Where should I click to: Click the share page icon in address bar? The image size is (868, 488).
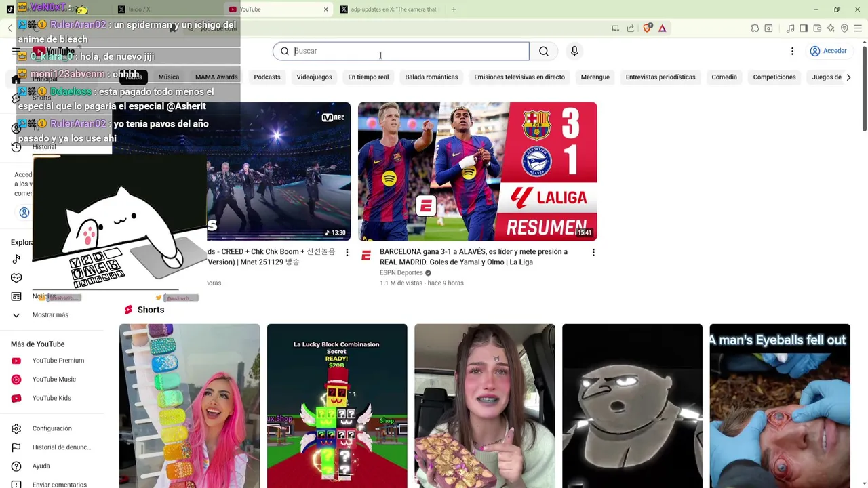coord(631,28)
